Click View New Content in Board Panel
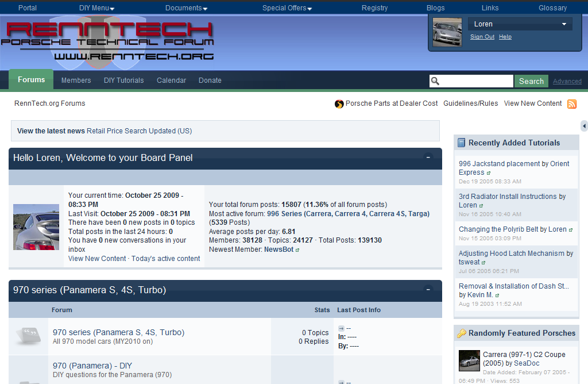 [97, 258]
